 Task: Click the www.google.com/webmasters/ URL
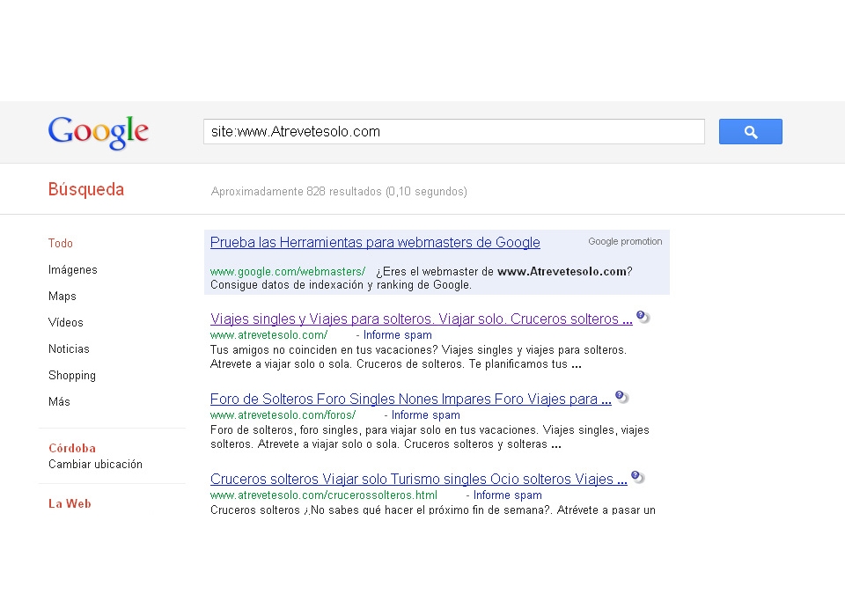[288, 272]
